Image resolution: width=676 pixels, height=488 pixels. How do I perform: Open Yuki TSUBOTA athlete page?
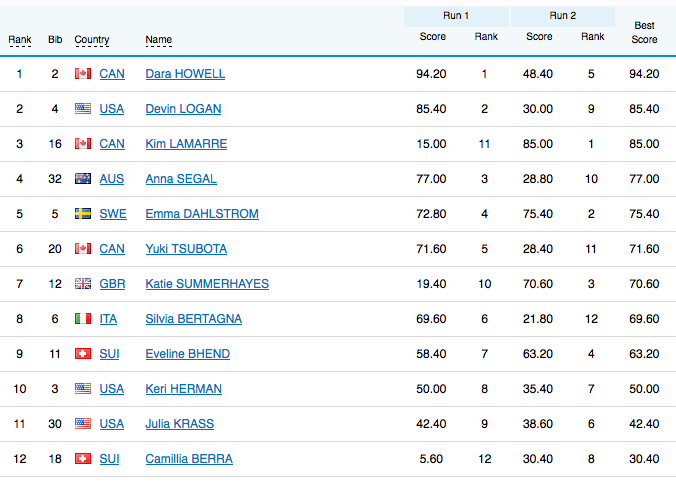[x=186, y=249]
